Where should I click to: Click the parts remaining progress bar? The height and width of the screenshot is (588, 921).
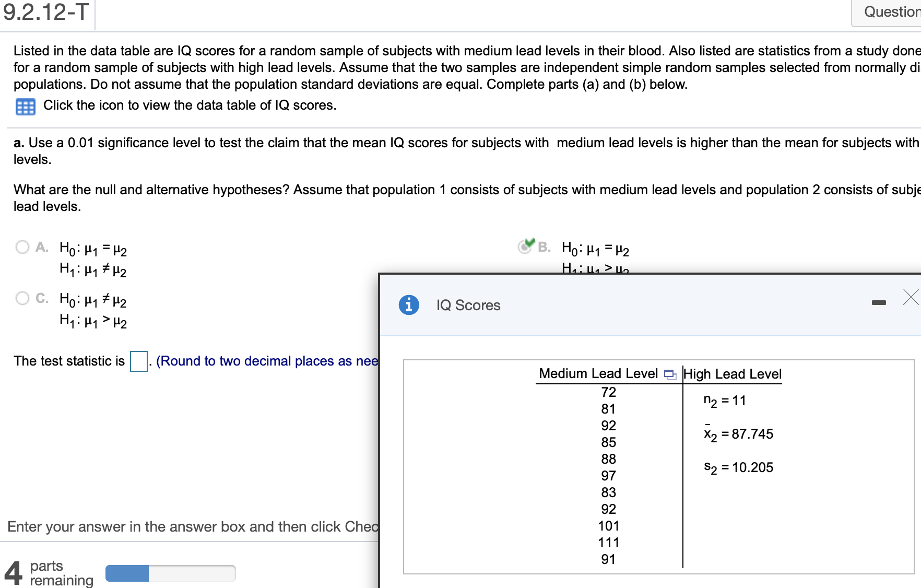point(170,573)
